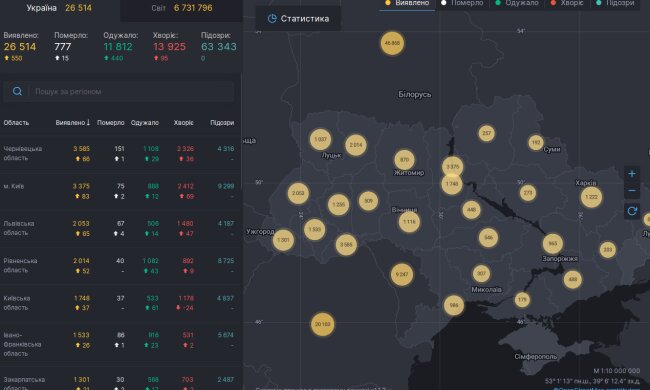Click the Сімферополь map label
The image size is (650, 390).
click(x=536, y=356)
